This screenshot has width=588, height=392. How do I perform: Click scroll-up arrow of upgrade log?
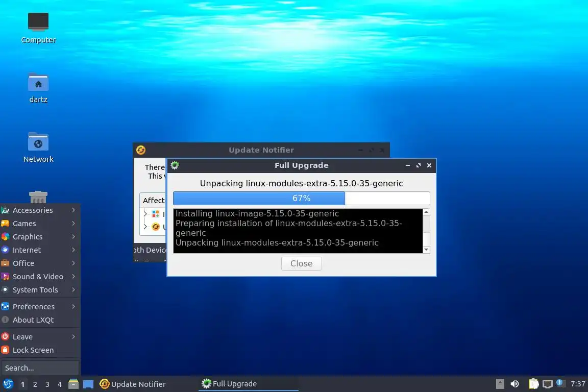[426, 212]
